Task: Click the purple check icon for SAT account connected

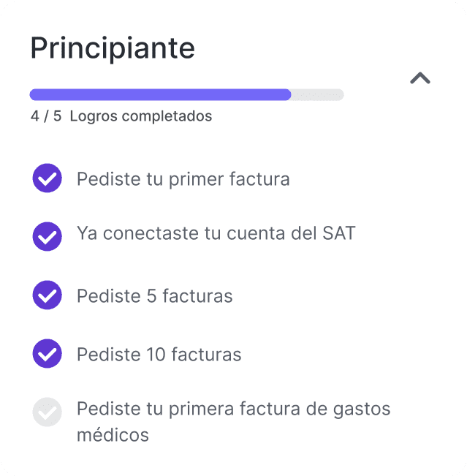Action: (47, 236)
